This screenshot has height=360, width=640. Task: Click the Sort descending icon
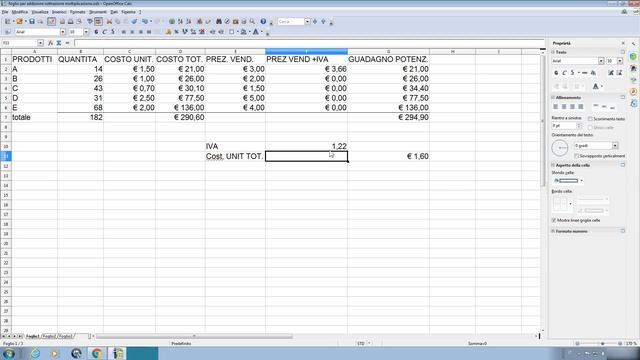[x=189, y=21]
